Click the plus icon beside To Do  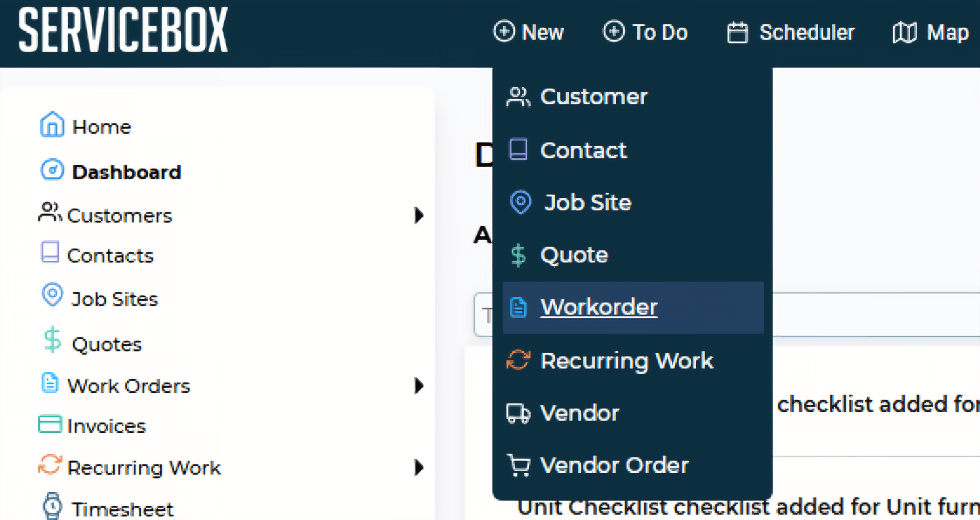(614, 32)
